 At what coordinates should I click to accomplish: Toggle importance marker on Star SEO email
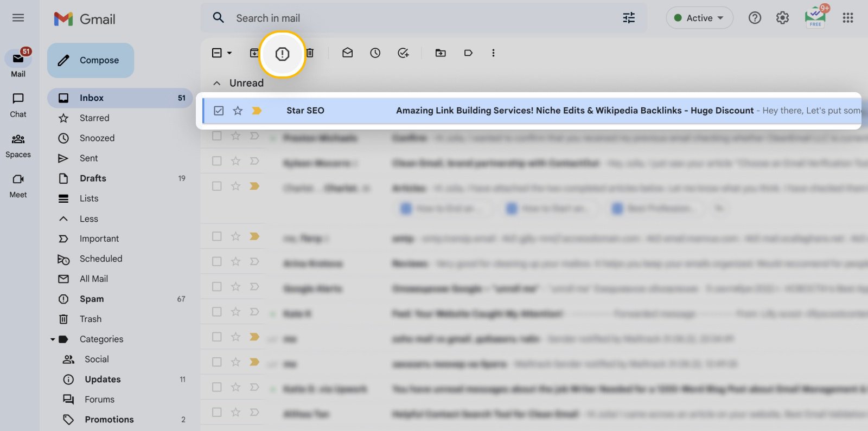click(x=256, y=111)
